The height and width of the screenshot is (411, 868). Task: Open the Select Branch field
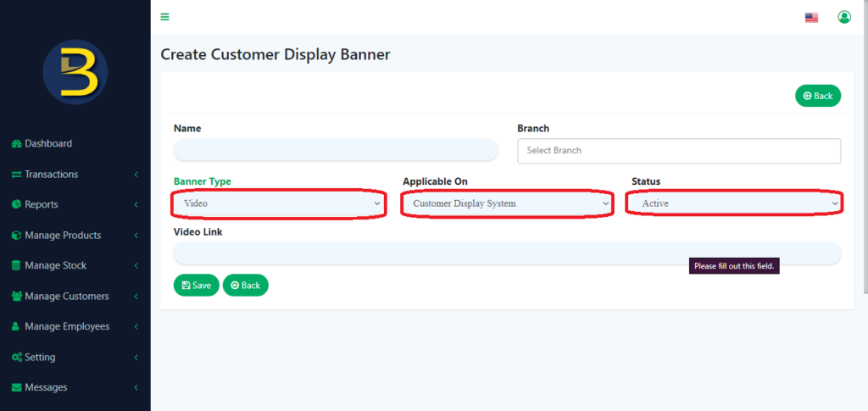tap(679, 151)
